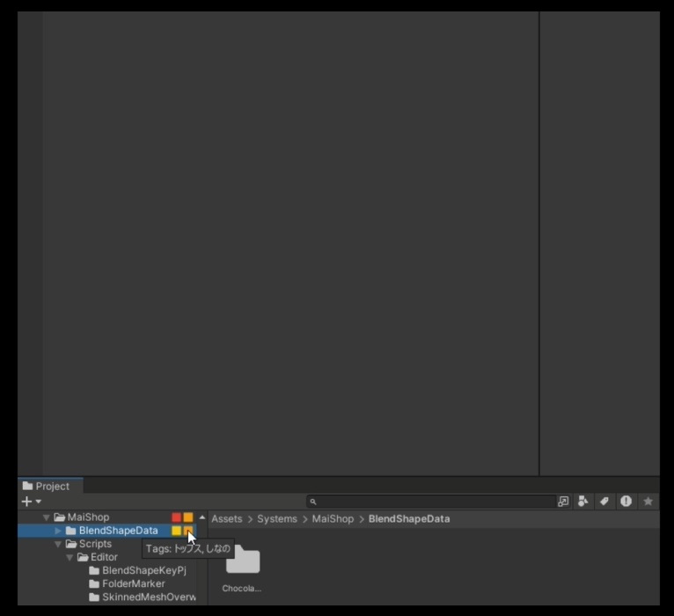This screenshot has width=674, height=616.
Task: Go to MaiShop in breadcrumb
Action: coord(333,519)
